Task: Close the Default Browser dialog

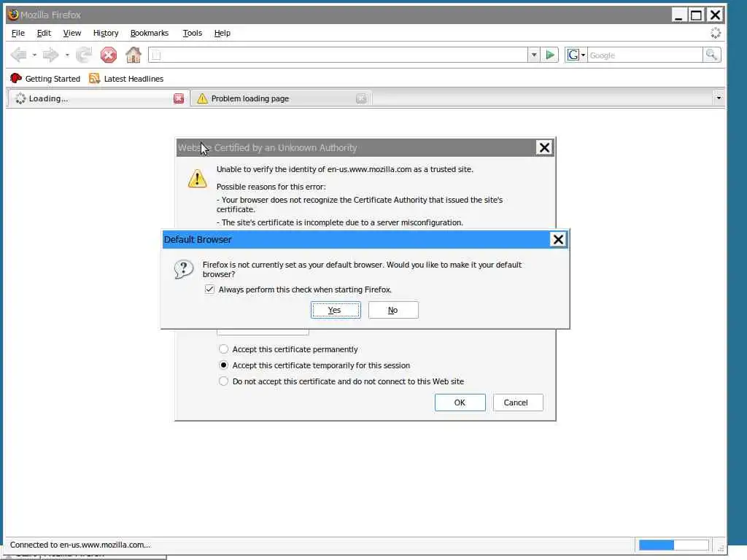Action: click(x=558, y=239)
